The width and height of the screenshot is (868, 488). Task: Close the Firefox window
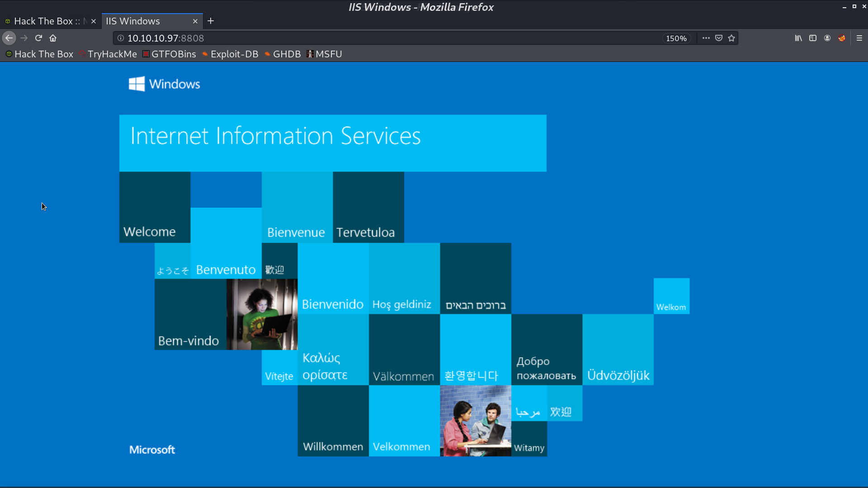864,7
